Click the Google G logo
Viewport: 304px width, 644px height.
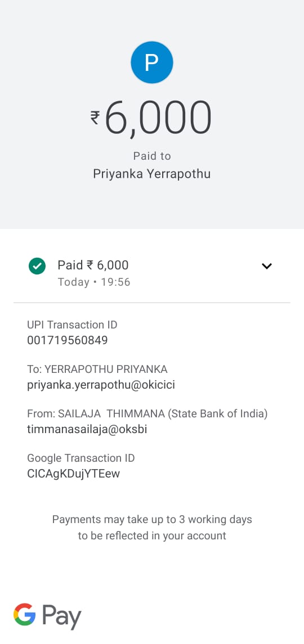[25, 614]
